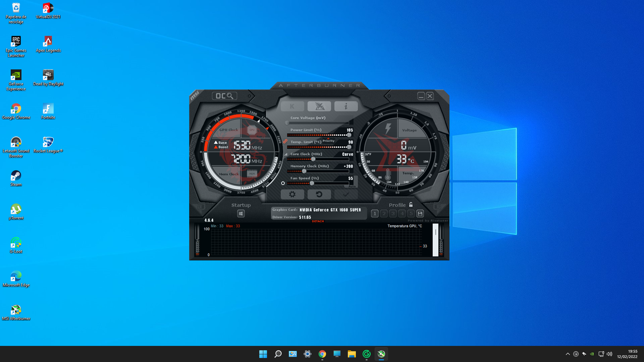Click the GPU chip icon on left gauge

252,130
